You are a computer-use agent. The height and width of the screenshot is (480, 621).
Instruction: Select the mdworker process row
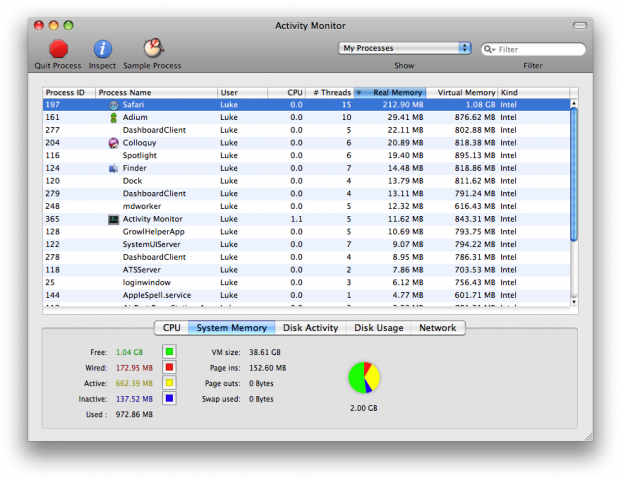pos(306,206)
